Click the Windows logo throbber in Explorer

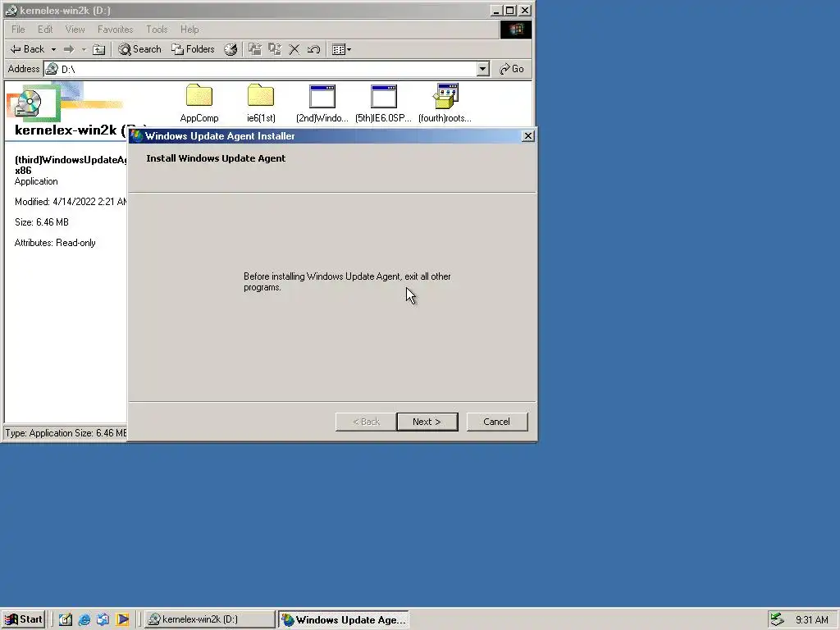(x=516, y=30)
